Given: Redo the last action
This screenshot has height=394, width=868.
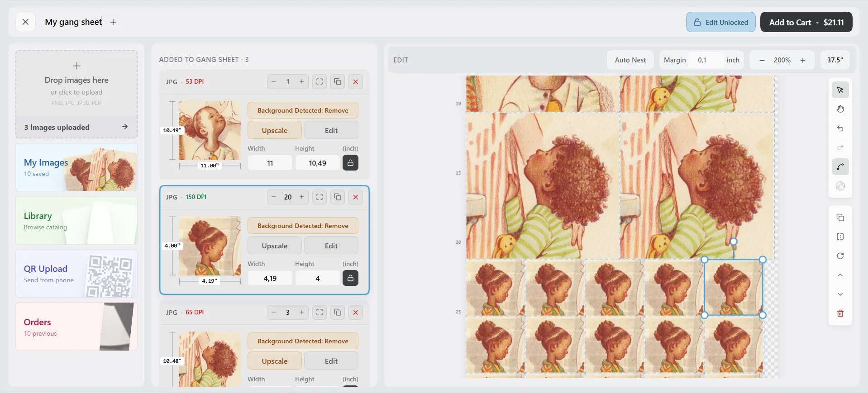Looking at the screenshot, I should [x=840, y=147].
